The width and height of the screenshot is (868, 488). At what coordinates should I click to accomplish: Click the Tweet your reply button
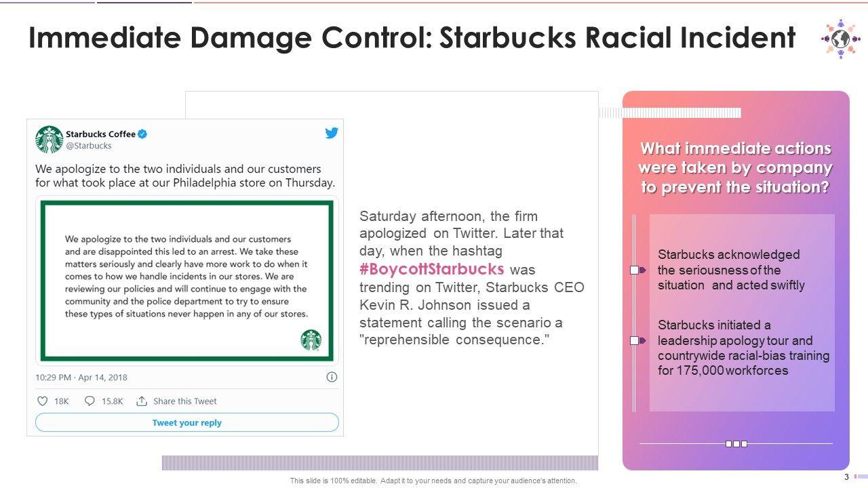[187, 422]
